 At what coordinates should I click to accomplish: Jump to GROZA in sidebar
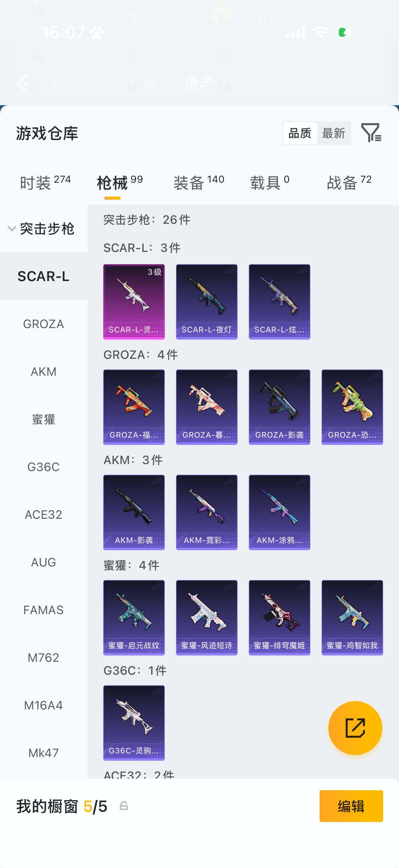click(x=43, y=324)
